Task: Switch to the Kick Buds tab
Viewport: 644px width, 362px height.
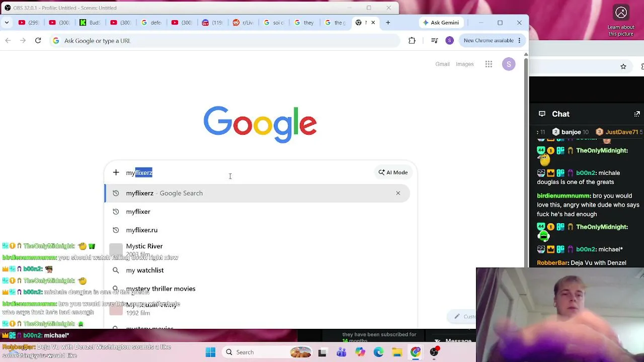Action: point(90,23)
